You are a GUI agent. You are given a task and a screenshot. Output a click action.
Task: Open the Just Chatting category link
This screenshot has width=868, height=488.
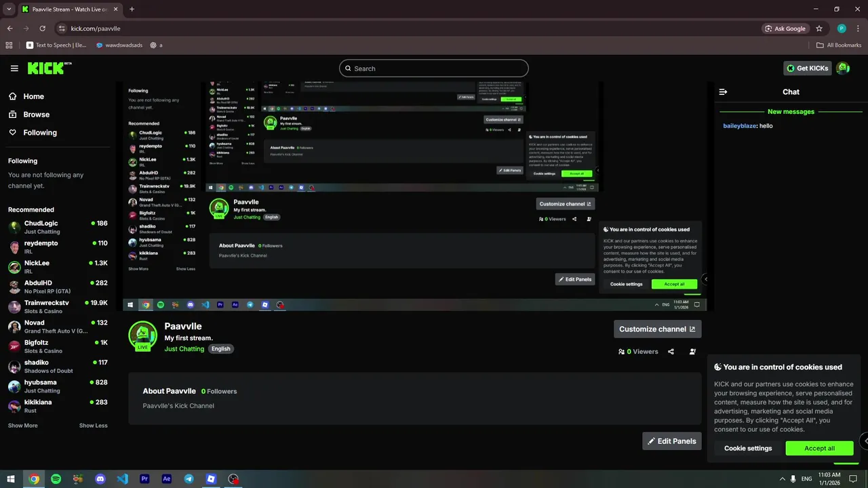(x=184, y=349)
